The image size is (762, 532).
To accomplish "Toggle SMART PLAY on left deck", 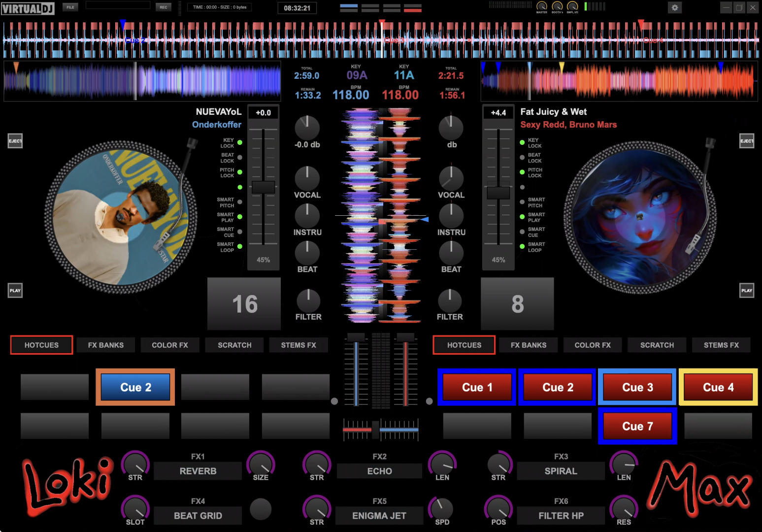I will (240, 217).
